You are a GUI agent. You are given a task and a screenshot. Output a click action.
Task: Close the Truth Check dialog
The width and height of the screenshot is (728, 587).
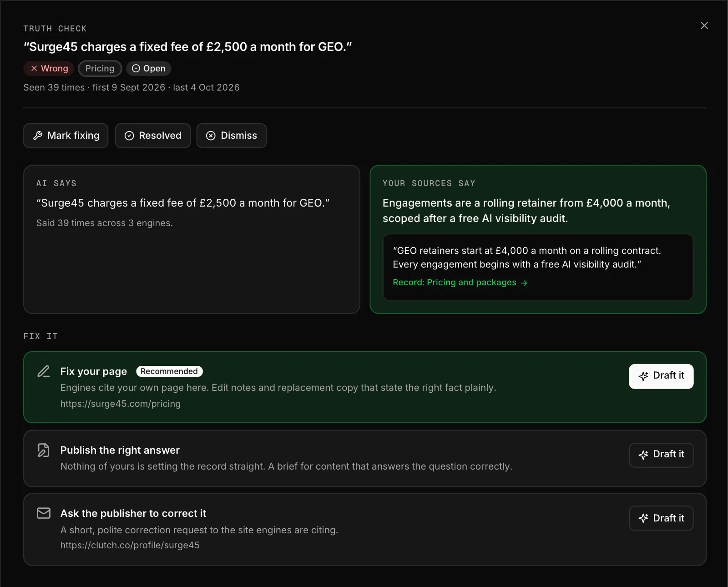[704, 25]
